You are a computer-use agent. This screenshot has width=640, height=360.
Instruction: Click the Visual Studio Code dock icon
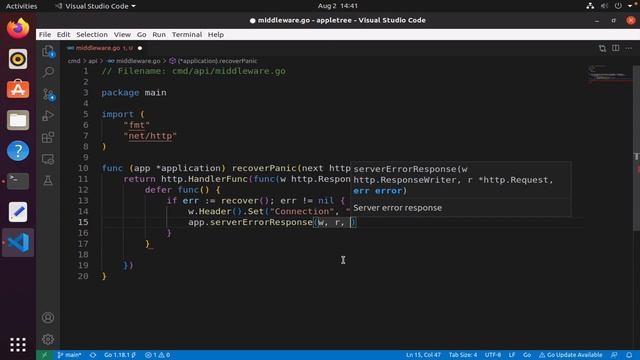click(18, 242)
